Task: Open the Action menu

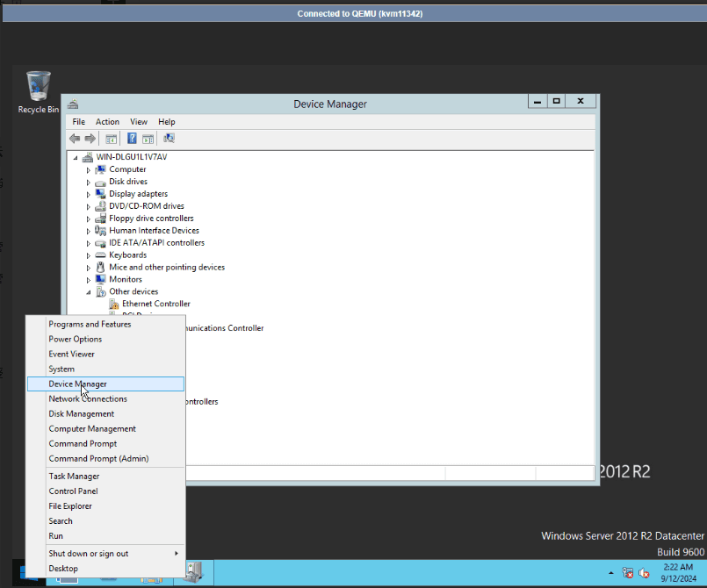Action: [x=107, y=122]
